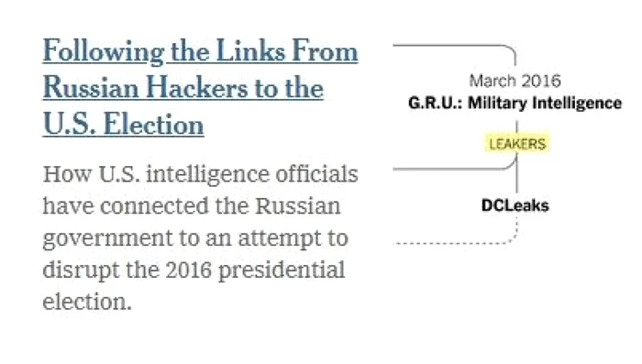
Task: Click the final word 'election.' in the summary
Action: (x=87, y=303)
